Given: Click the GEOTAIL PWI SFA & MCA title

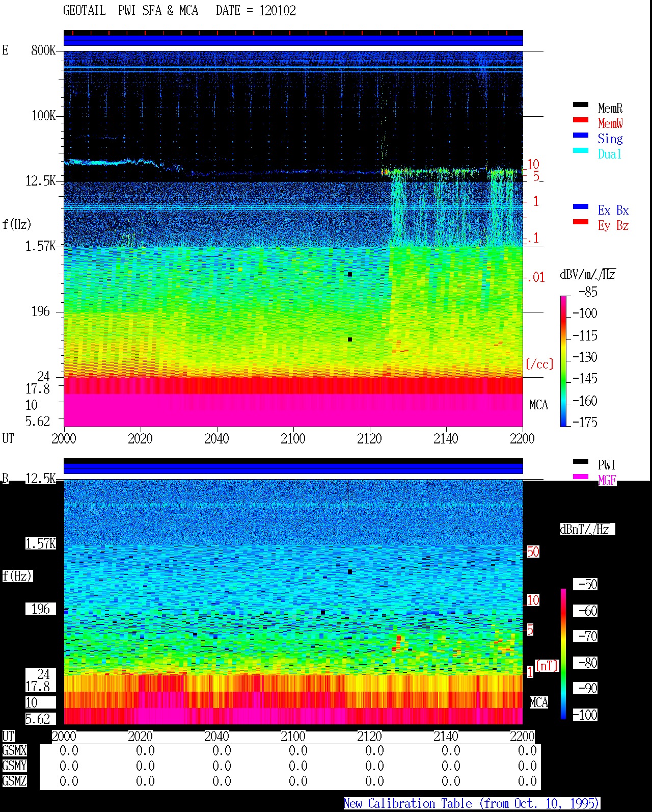Looking at the screenshot, I should 179,10.
